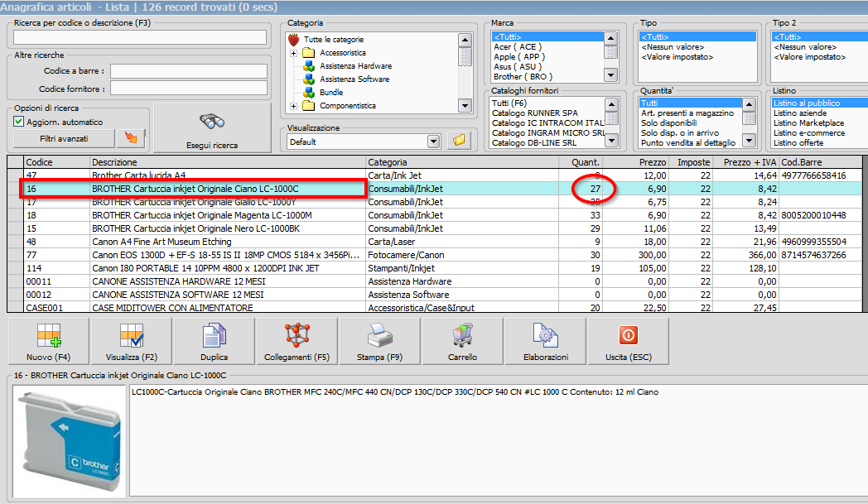Image resolution: width=868 pixels, height=504 pixels.
Task: Sort by the Descrizione column header
Action: click(228, 162)
